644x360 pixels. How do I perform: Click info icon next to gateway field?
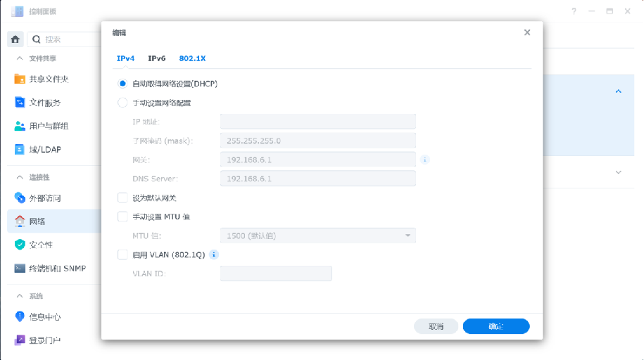pyautogui.click(x=425, y=160)
